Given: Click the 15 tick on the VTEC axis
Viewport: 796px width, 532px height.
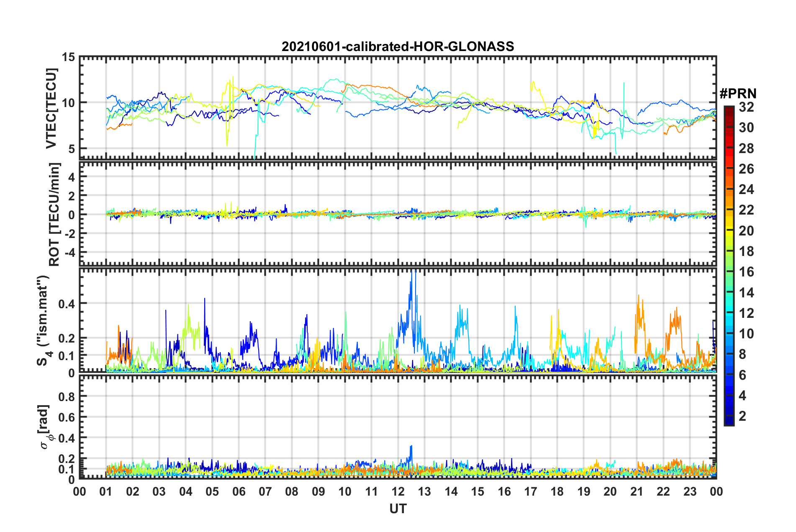Looking at the screenshot, I should (x=68, y=57).
